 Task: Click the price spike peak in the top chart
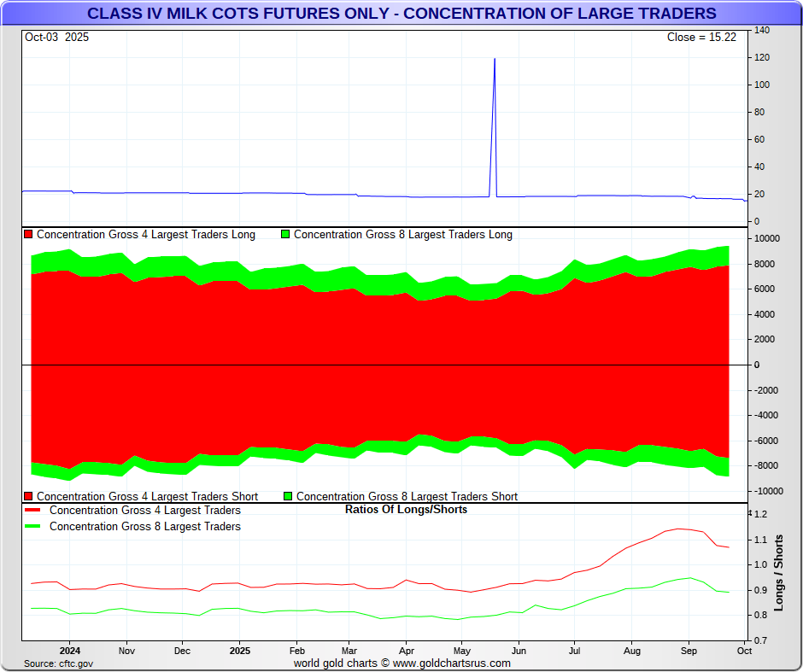[x=495, y=60]
